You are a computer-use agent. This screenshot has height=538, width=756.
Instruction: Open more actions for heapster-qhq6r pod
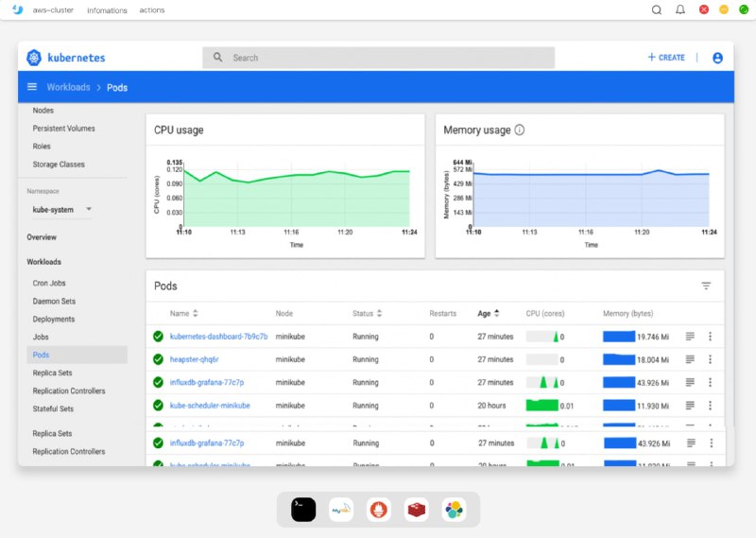click(711, 359)
